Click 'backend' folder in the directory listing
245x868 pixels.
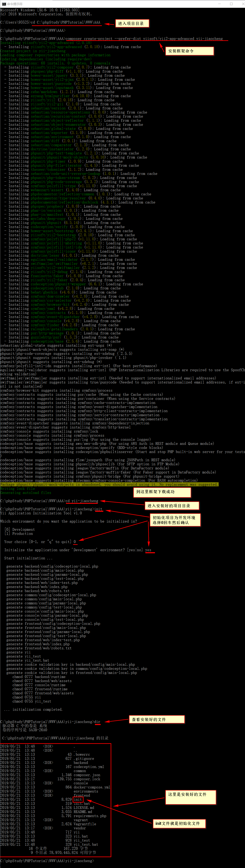[x=81, y=762]
